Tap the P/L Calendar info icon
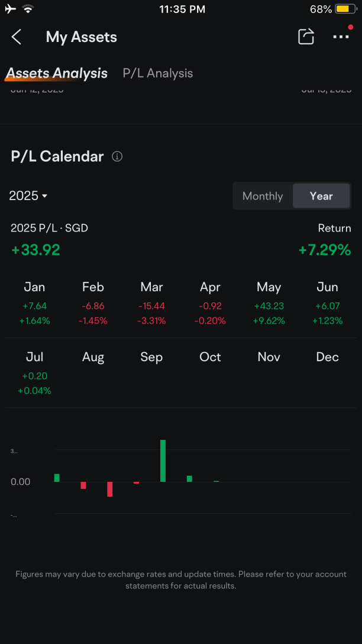362x644 pixels. [117, 156]
